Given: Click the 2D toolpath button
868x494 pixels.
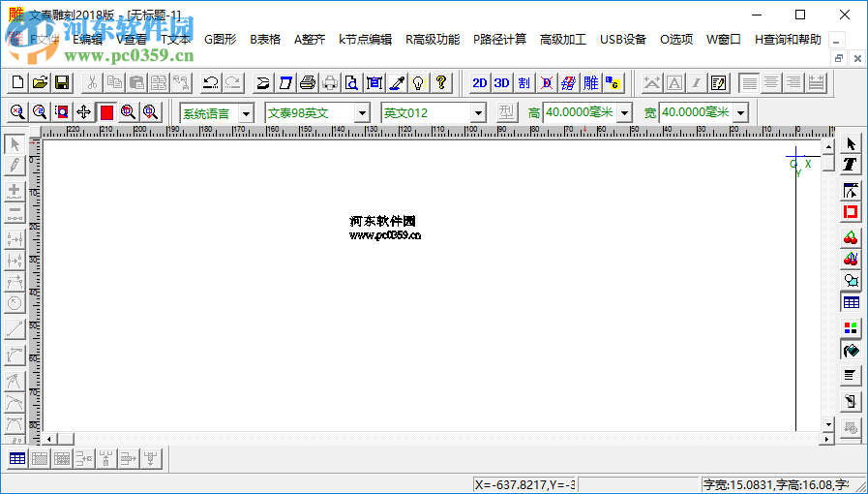Looking at the screenshot, I should (479, 83).
